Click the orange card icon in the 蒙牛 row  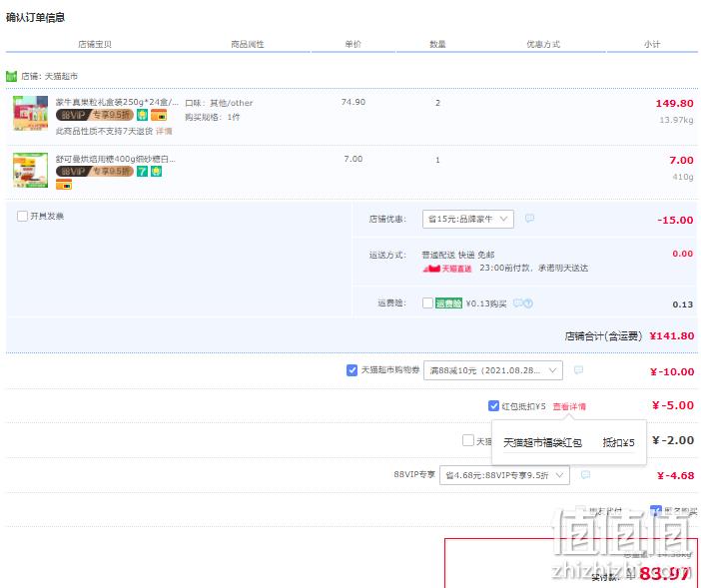click(x=159, y=115)
